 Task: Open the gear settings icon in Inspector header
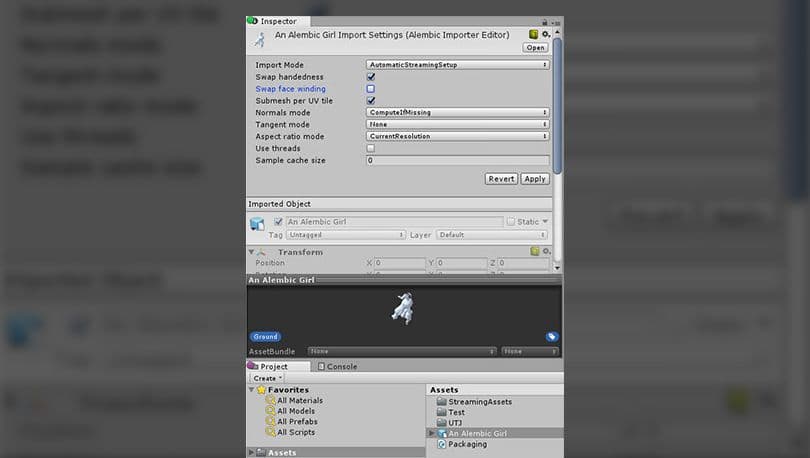point(545,34)
